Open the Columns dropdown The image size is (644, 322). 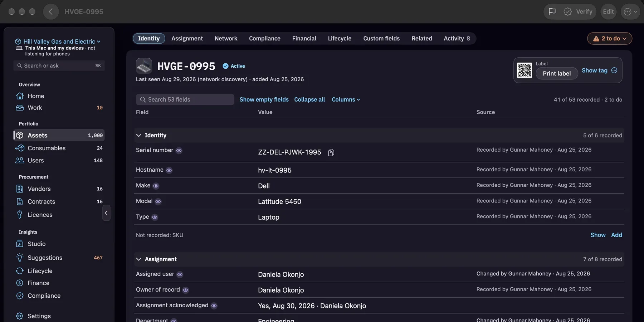346,99
